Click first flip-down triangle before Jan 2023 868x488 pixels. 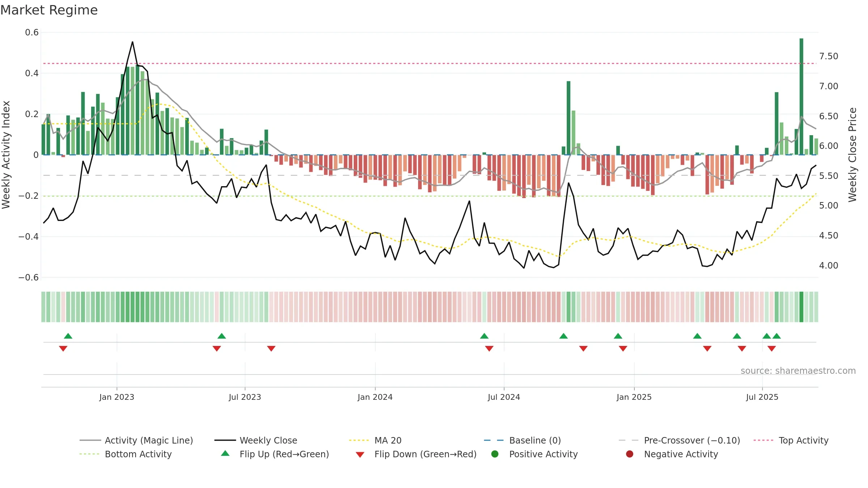point(63,348)
